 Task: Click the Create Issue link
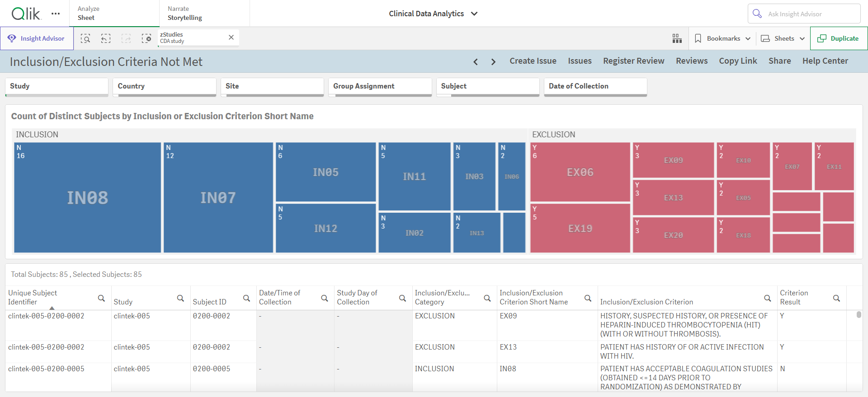(x=533, y=61)
